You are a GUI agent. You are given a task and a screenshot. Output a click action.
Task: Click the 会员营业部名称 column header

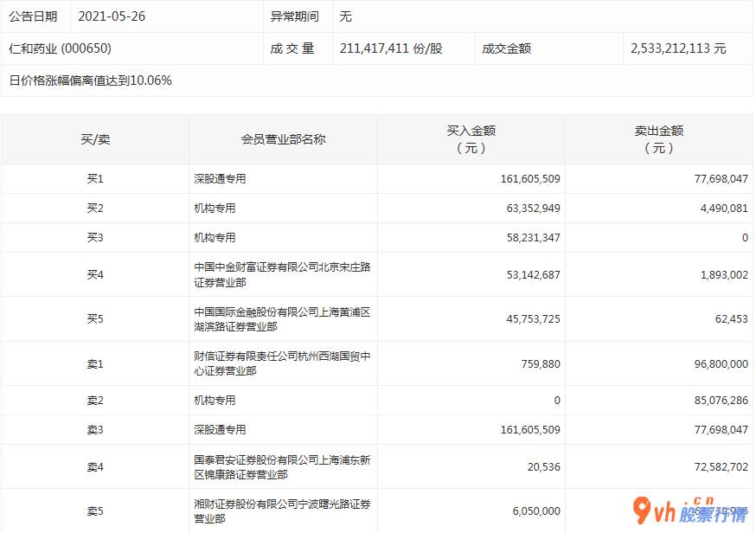(284, 139)
